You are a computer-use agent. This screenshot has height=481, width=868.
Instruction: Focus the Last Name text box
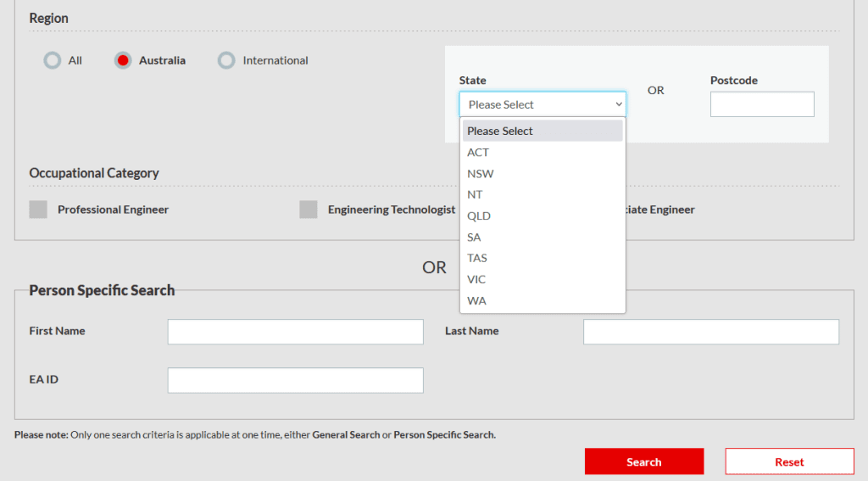tap(711, 332)
